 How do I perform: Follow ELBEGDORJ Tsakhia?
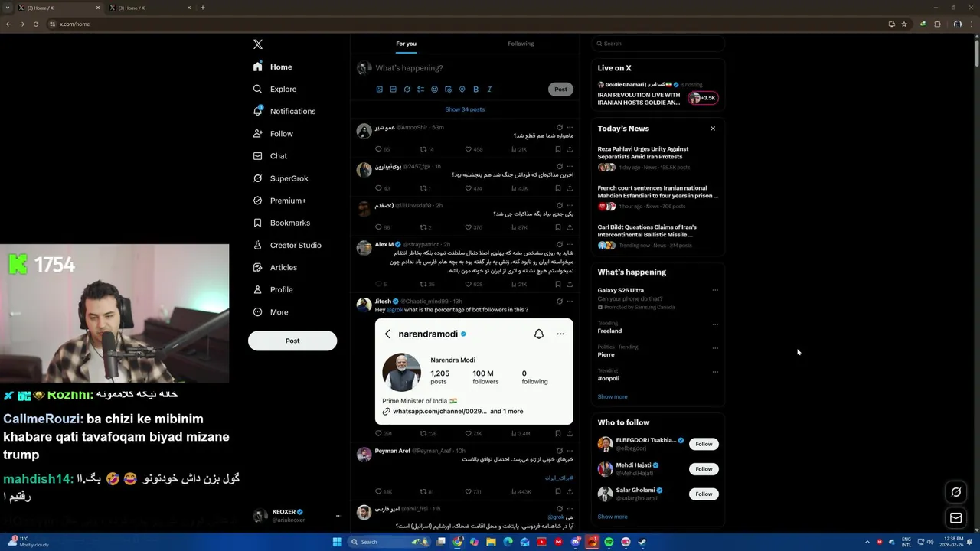(x=704, y=444)
